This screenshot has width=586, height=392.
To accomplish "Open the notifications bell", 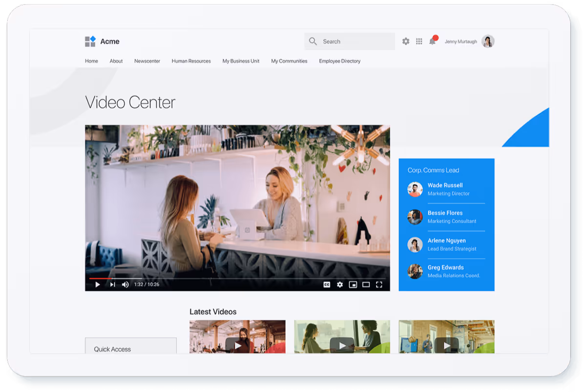I will 432,41.
